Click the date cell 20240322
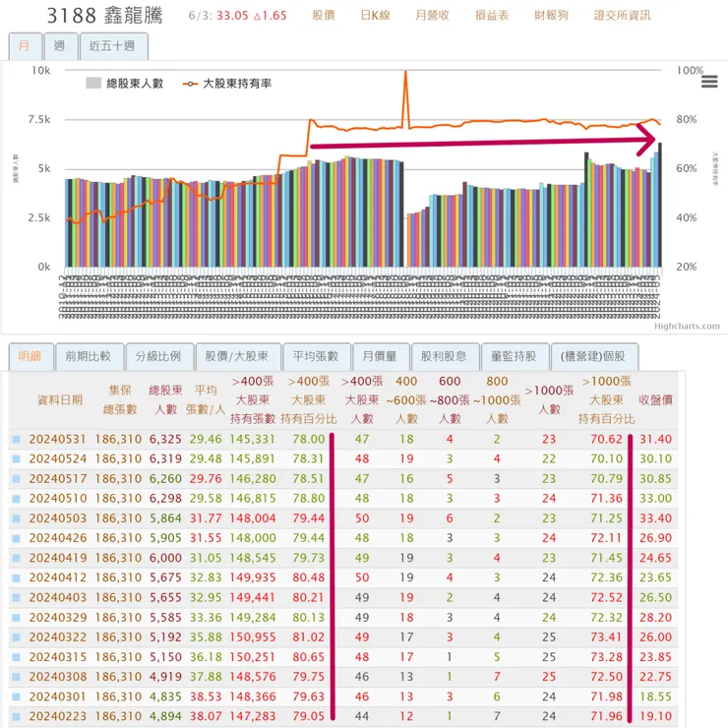Image resolution: width=728 pixels, height=728 pixels. pos(58,637)
